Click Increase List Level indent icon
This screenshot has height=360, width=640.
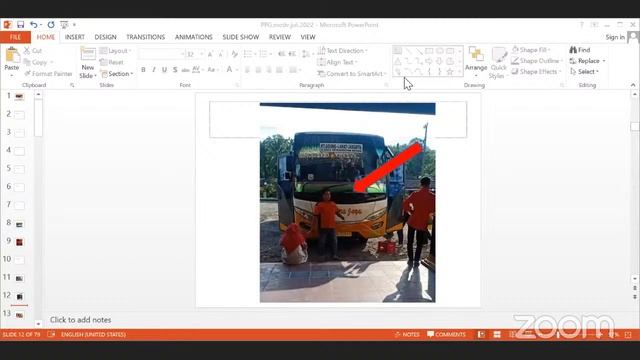pyautogui.click(x=292, y=54)
